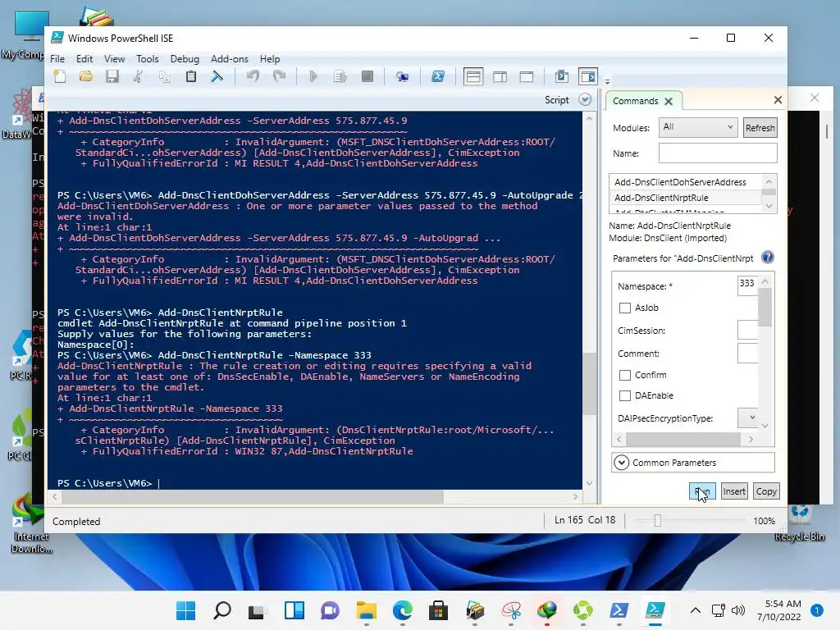
Task: Run Selection toolbar icon
Action: [x=340, y=76]
